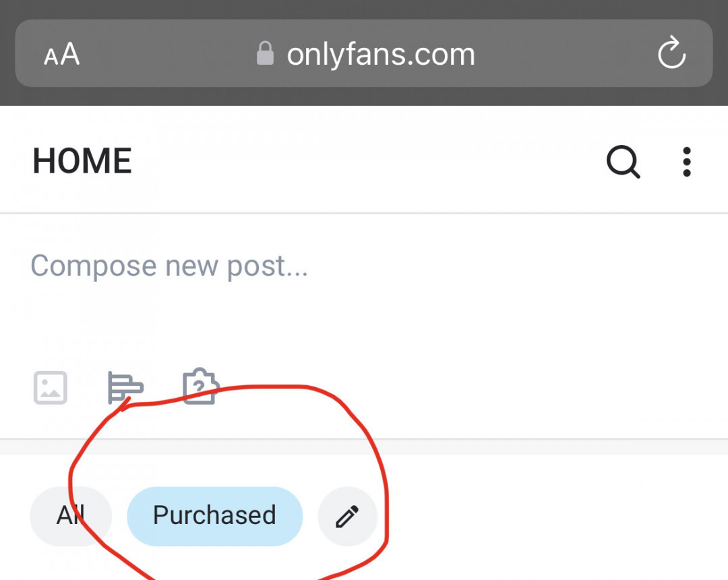Image resolution: width=728 pixels, height=580 pixels.
Task: Switch to the Purchased filter
Action: click(214, 516)
